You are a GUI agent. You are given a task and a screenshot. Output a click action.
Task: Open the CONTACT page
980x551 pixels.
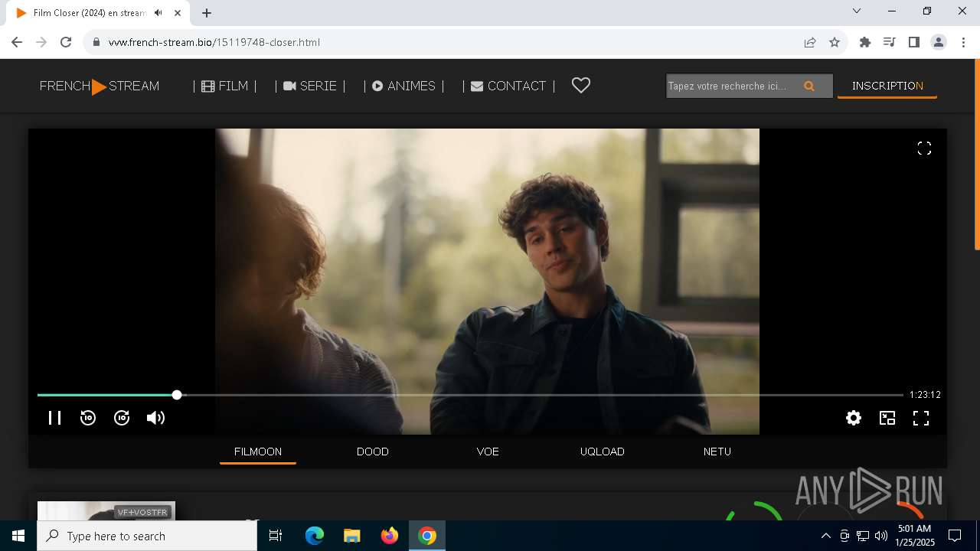[508, 86]
